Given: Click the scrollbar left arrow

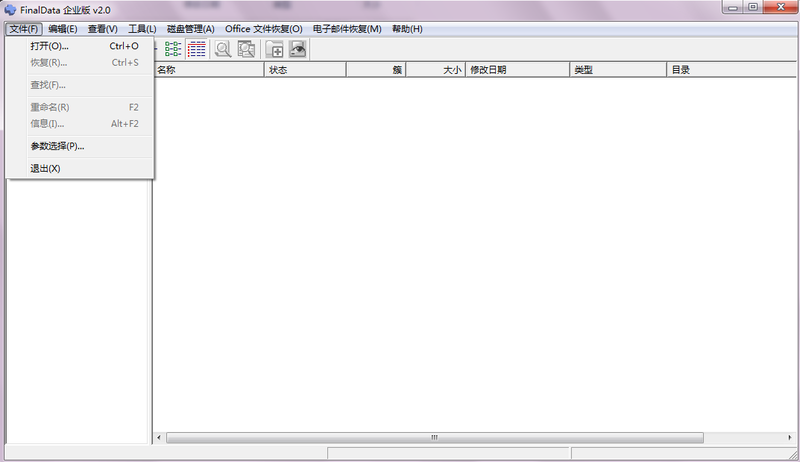Looking at the screenshot, I should tap(159, 438).
